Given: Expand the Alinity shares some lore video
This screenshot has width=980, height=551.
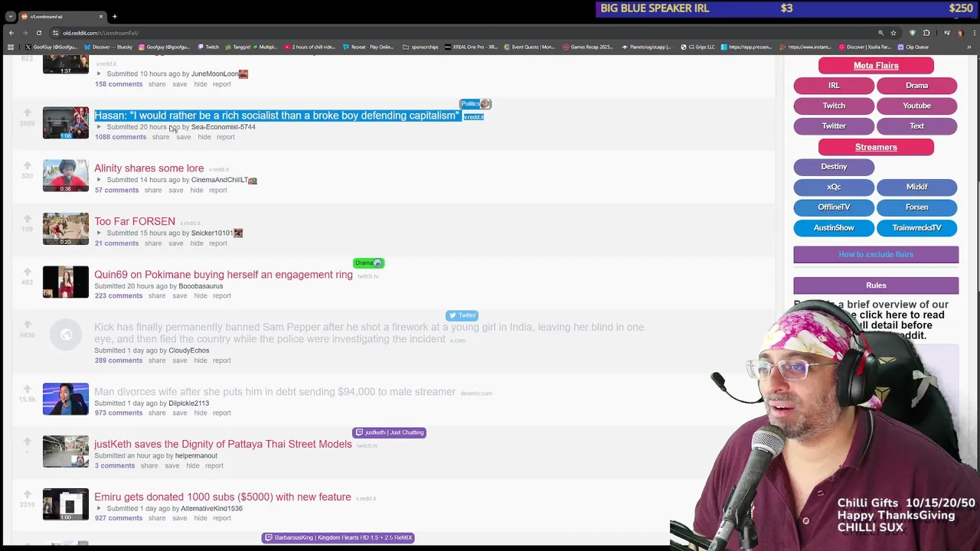Looking at the screenshot, I should point(99,180).
